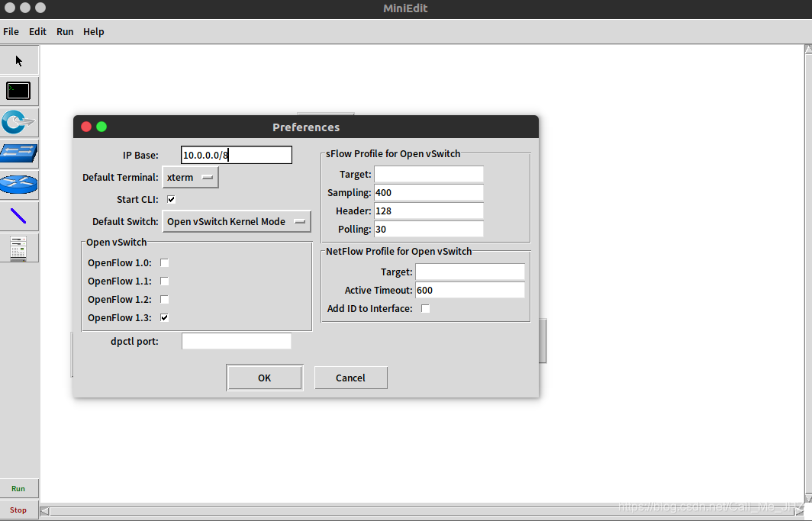Select the NetLink line tool

[19, 216]
